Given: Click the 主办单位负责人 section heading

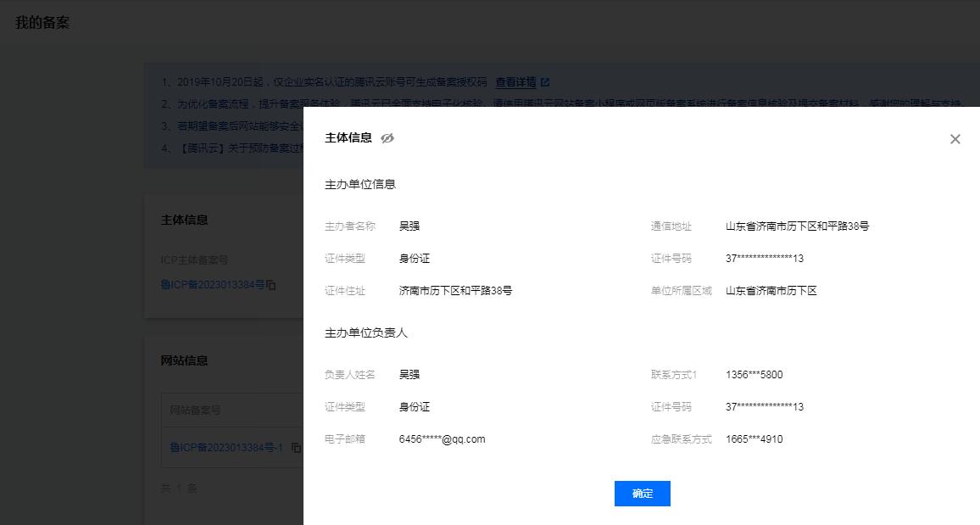Looking at the screenshot, I should (x=365, y=332).
